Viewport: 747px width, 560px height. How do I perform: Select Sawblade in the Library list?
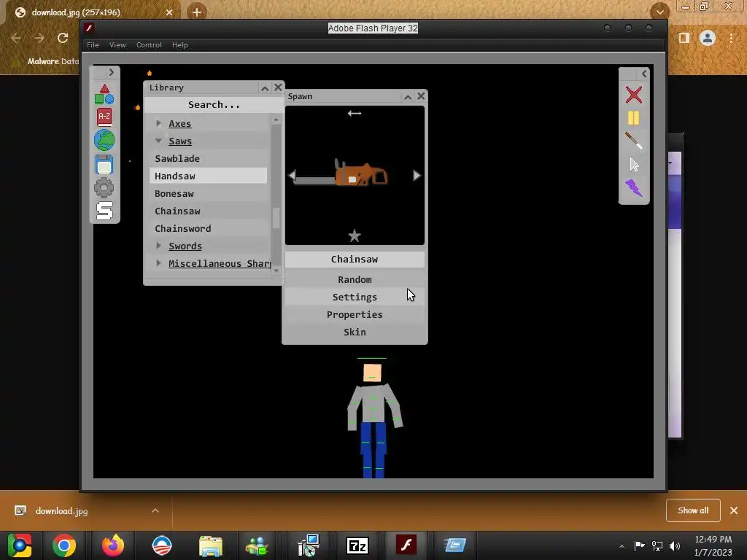208,158
